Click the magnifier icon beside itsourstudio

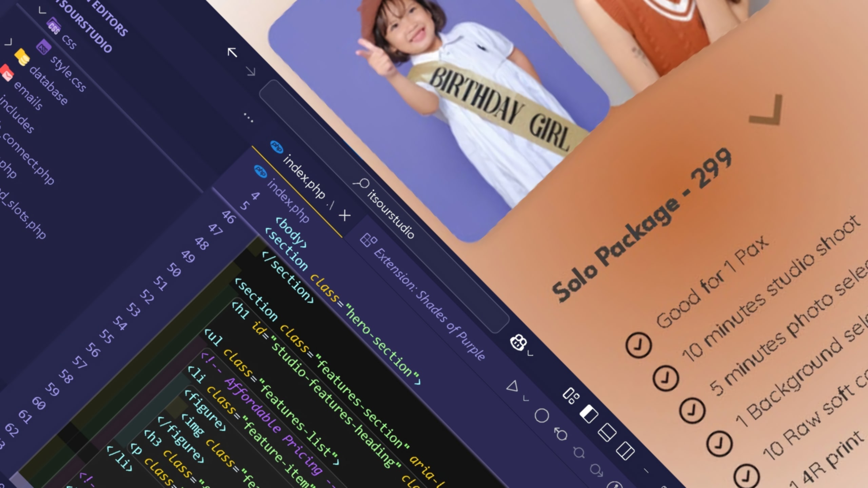pos(361,184)
